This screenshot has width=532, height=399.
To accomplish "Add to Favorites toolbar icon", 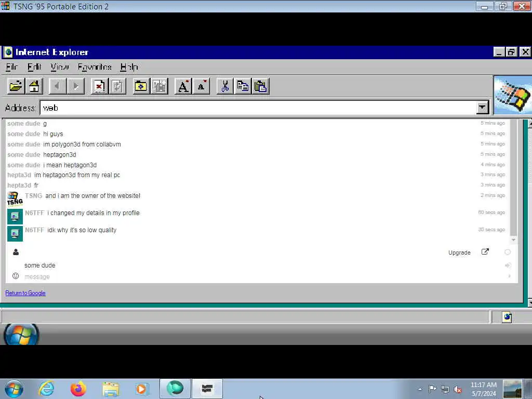I will 159,86.
